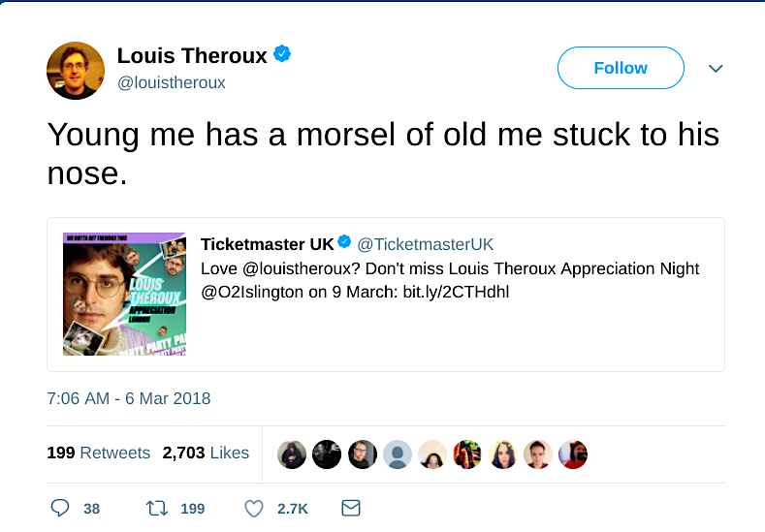Click the first liker's avatar
This screenshot has height=532, width=765.
point(292,454)
